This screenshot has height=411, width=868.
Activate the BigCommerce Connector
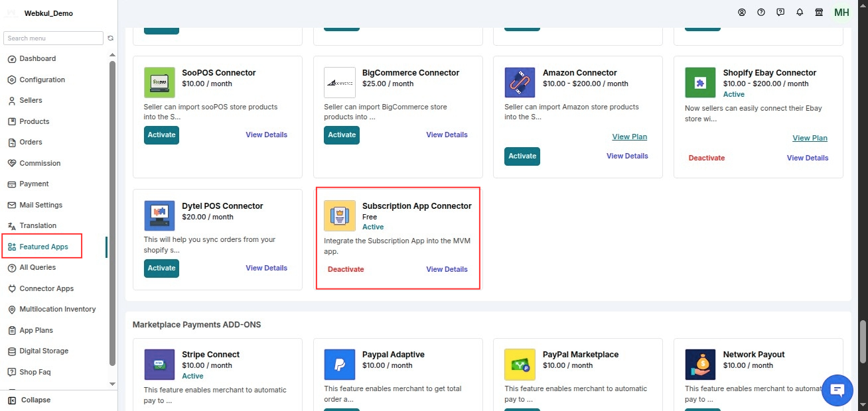point(342,135)
